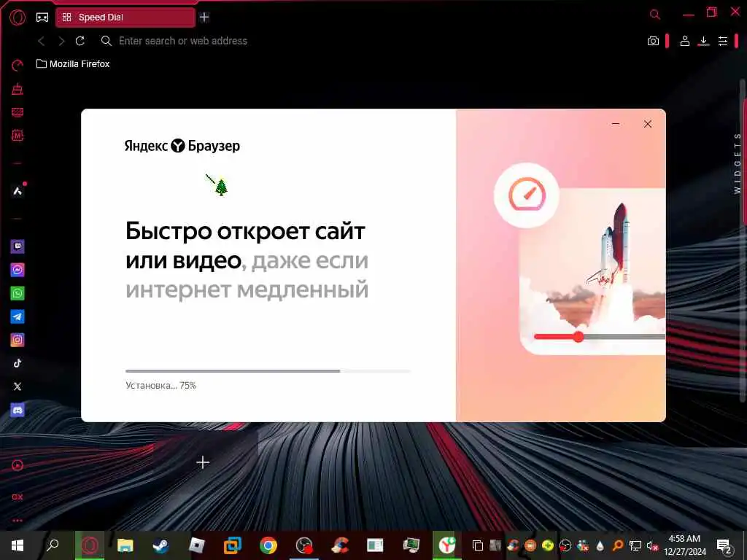This screenshot has height=560, width=747.
Task: Open Facebook Messenger in the sidebar
Action: 18,270
